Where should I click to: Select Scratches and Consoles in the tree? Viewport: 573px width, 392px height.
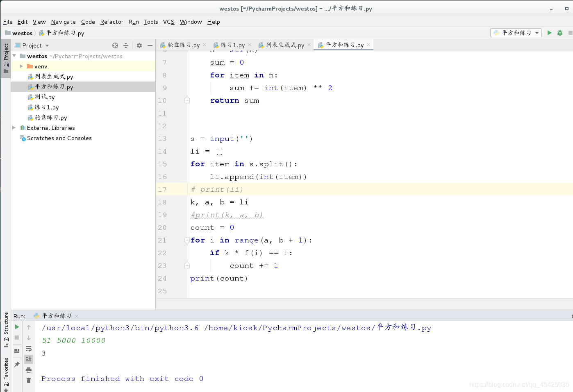coord(59,138)
